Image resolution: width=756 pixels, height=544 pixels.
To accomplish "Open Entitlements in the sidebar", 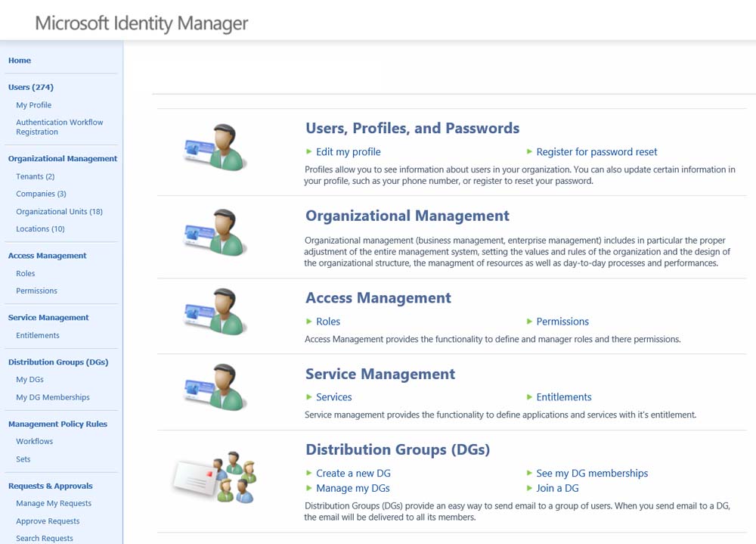I will 38,335.
